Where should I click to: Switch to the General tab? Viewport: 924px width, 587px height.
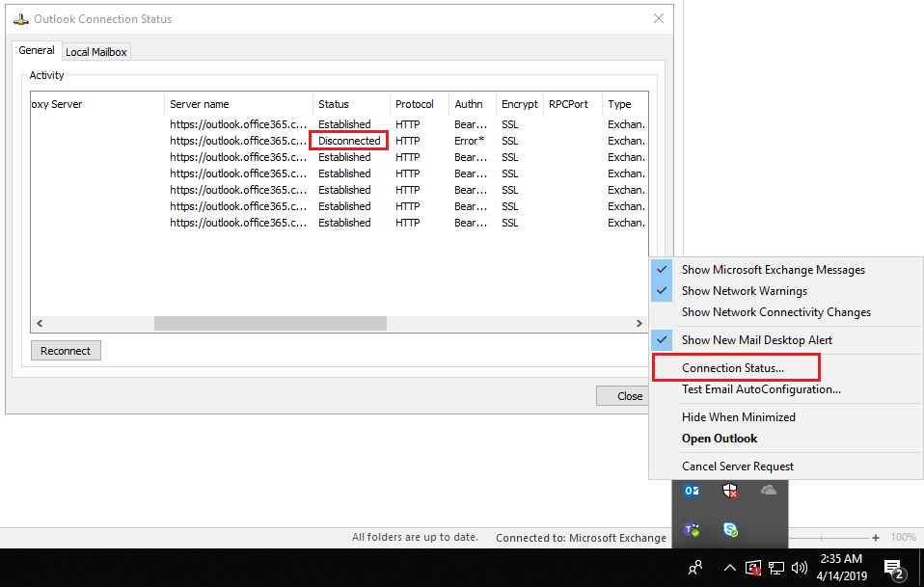(37, 50)
